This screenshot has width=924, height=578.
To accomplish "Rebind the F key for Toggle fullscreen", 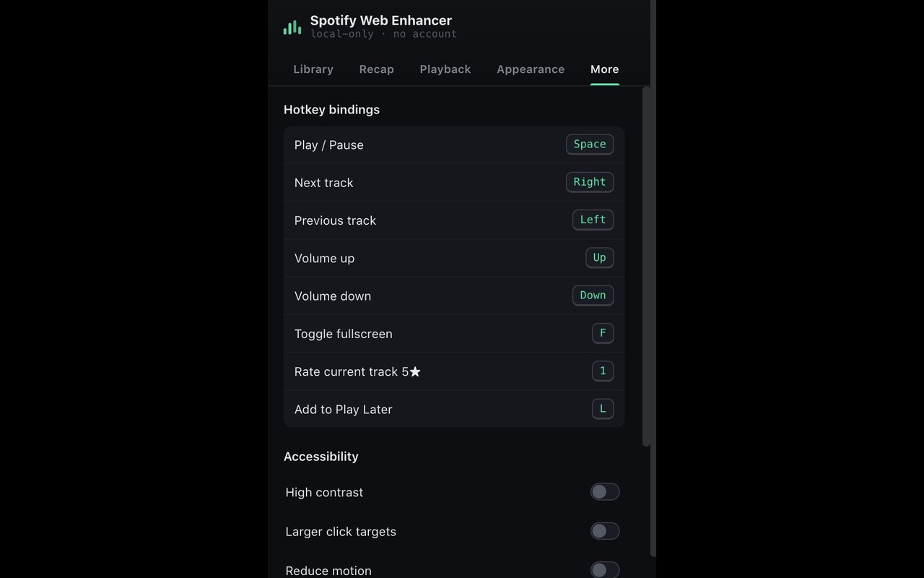I will tap(603, 333).
